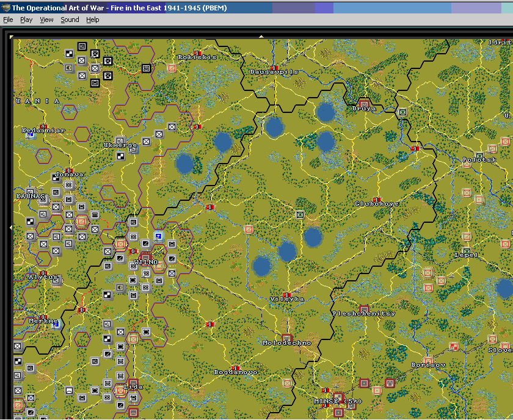Select the blue air unit northeast of Wilno
The height and width of the screenshot is (420, 513).
pyautogui.click(x=159, y=236)
